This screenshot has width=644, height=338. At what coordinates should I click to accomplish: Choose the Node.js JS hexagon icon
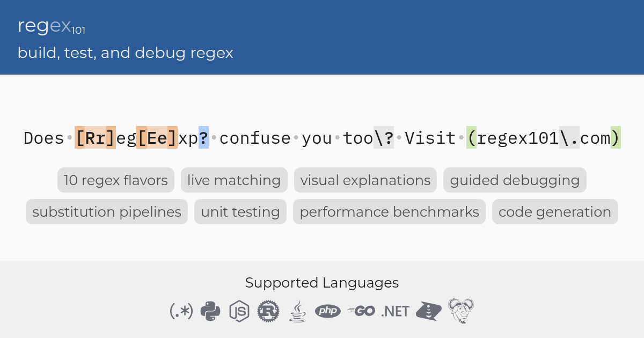click(239, 311)
